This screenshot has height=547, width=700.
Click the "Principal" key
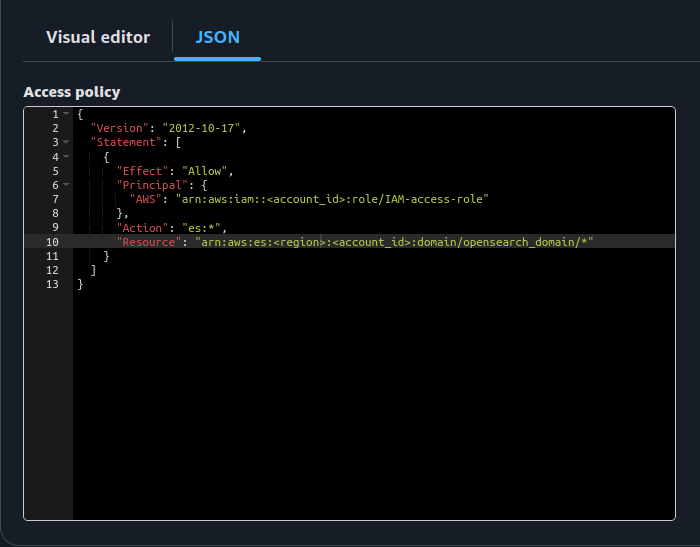(152, 185)
